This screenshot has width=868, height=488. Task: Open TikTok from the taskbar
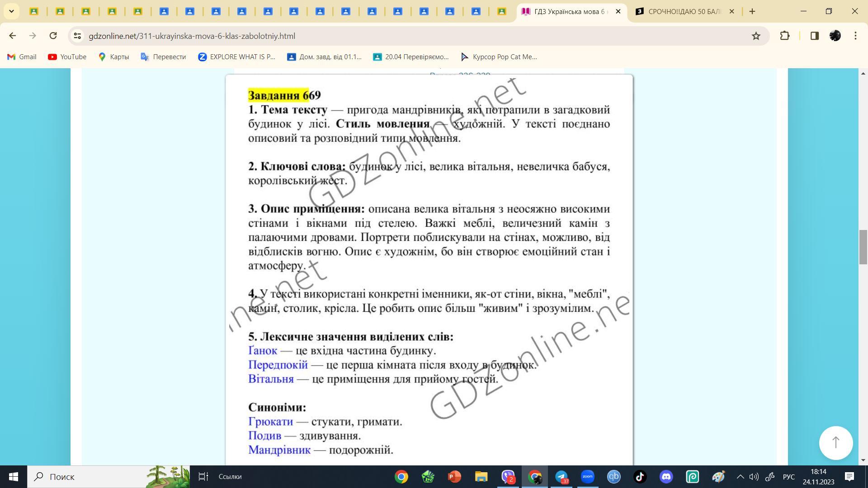pyautogui.click(x=640, y=477)
